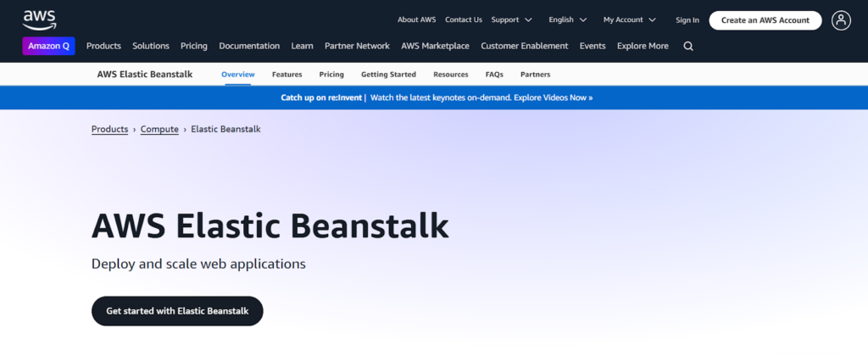This screenshot has width=868, height=356.
Task: Click Create an AWS Account button
Action: tap(765, 20)
